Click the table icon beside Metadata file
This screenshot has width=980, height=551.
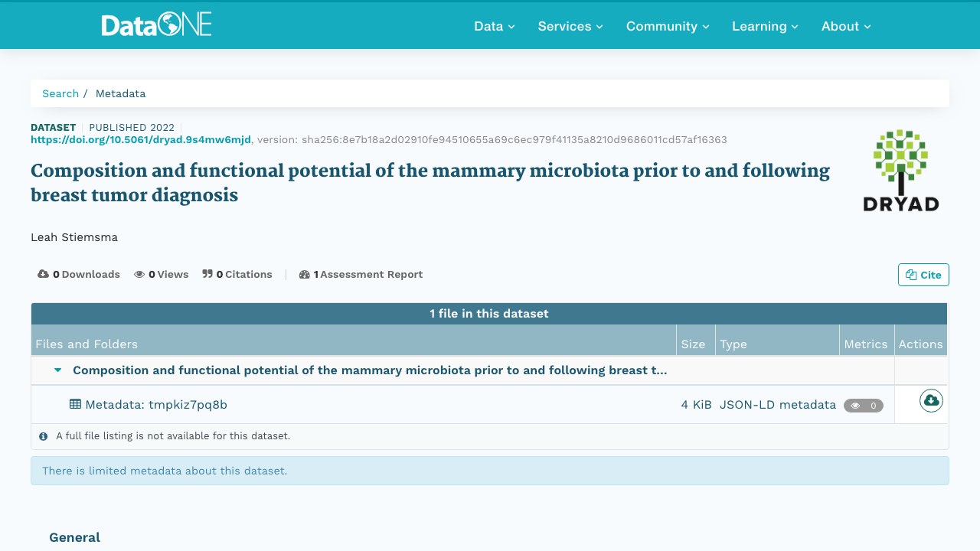click(75, 404)
